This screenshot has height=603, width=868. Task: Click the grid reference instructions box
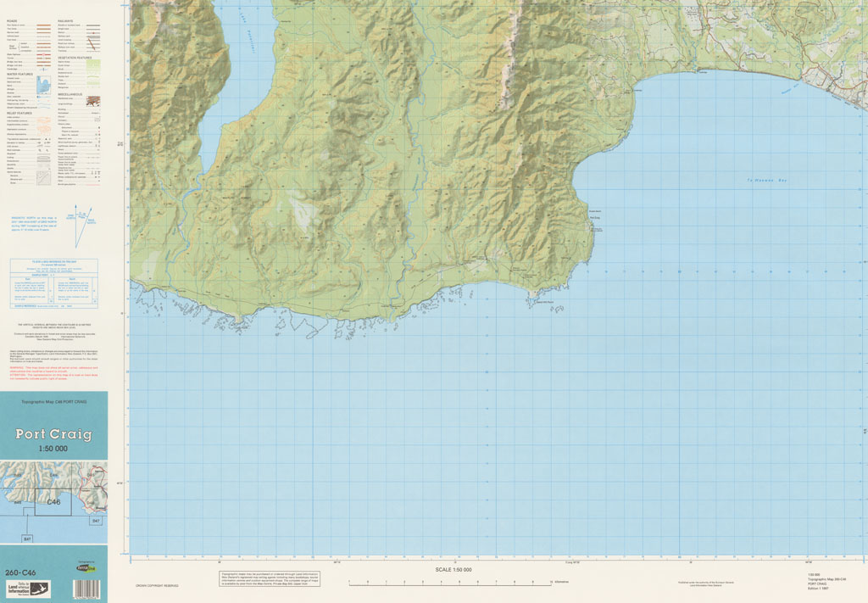(53, 283)
